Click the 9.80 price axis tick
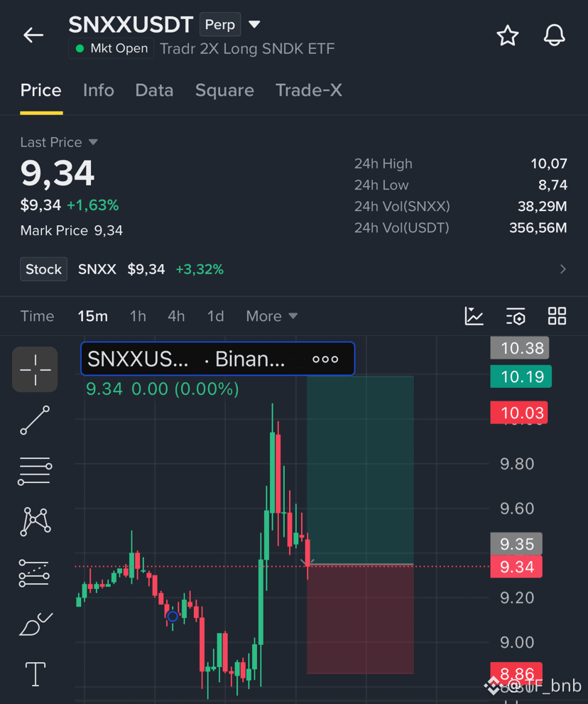Viewport: 588px width, 704px height. [517, 464]
